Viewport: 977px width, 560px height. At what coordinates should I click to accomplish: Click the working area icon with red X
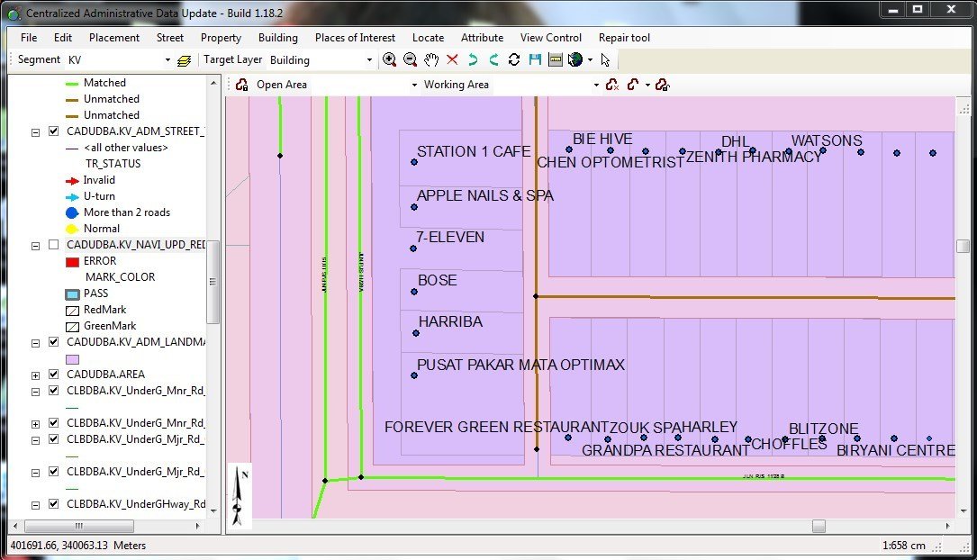coord(612,85)
